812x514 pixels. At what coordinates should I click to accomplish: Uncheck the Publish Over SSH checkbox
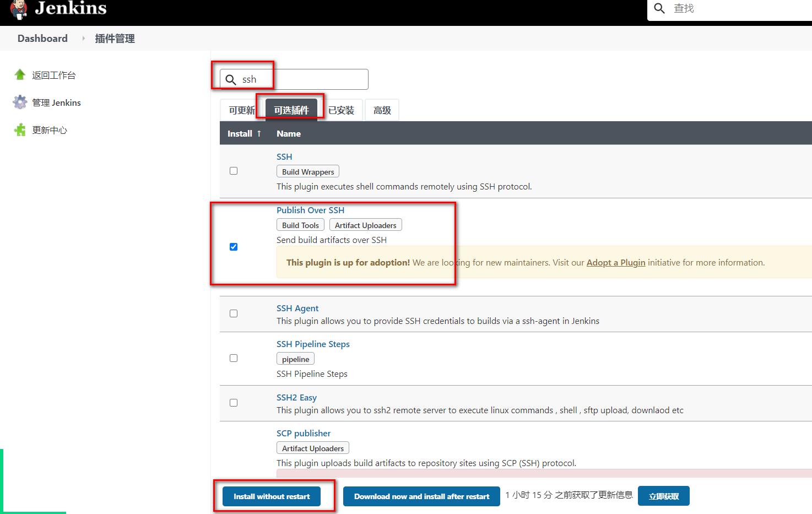(x=234, y=247)
